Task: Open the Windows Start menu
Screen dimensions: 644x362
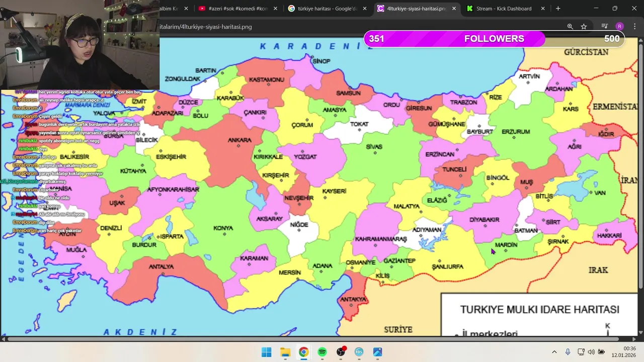Action: 266,352
